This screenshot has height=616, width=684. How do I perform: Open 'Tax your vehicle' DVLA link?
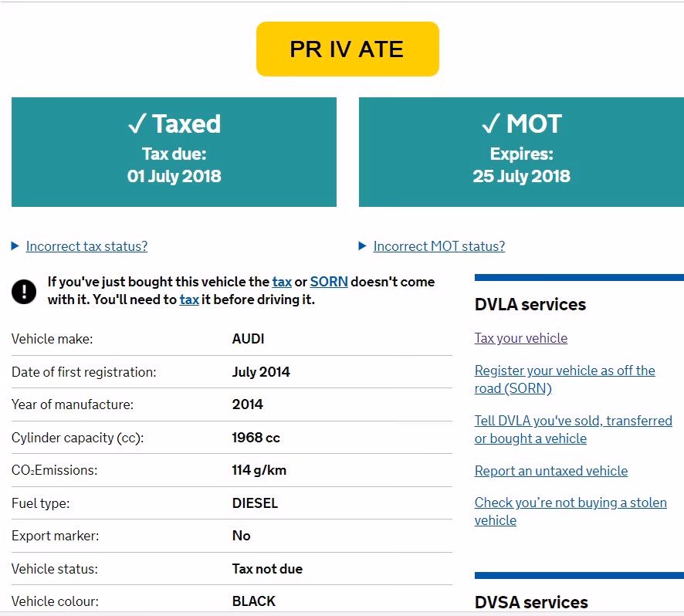520,338
